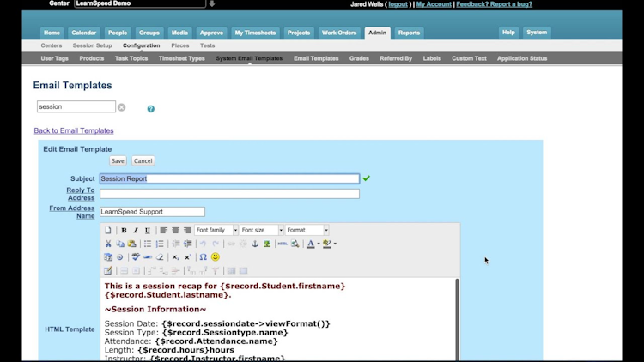
Task: Click the Insert Date calendar icon
Action: pos(108,257)
